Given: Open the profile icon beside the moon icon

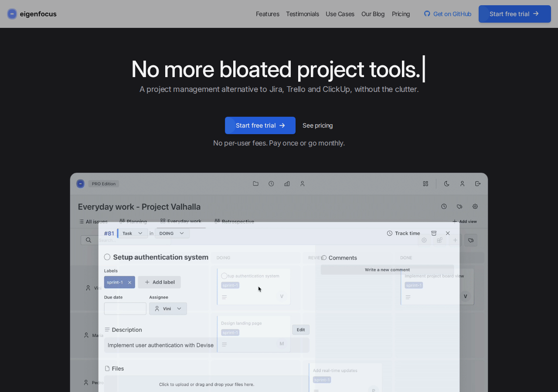Looking at the screenshot, I should pos(463,184).
